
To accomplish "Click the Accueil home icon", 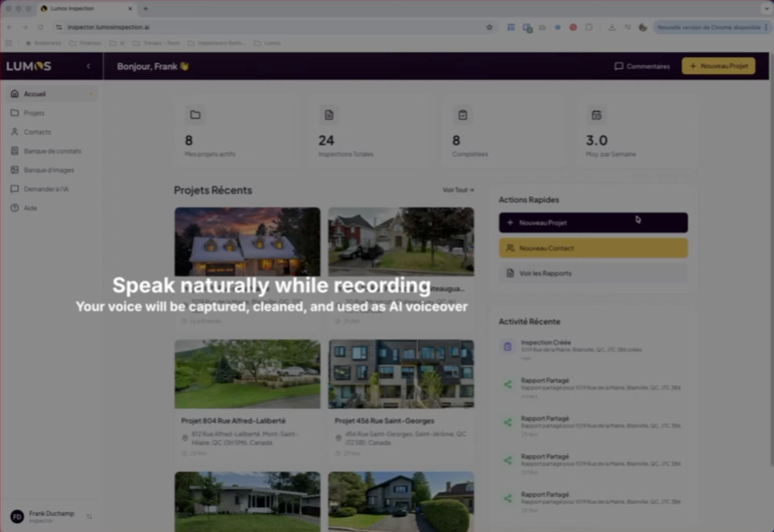I will click(15, 94).
